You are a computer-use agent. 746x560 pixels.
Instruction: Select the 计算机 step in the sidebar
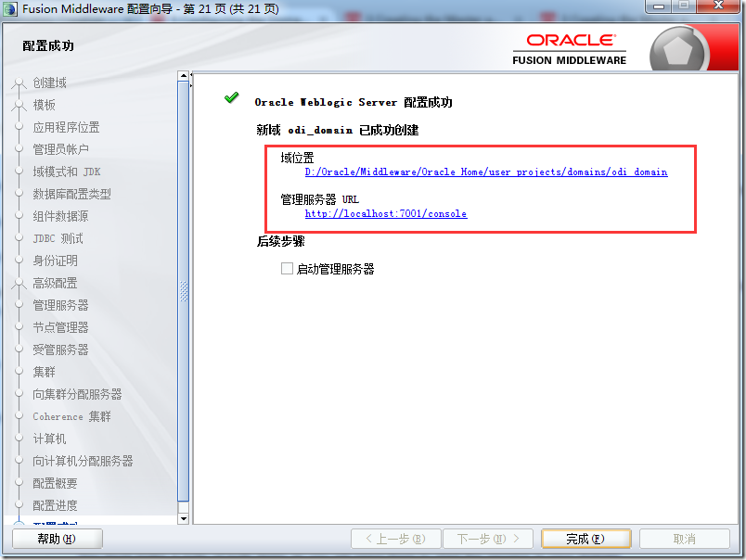coord(49,439)
